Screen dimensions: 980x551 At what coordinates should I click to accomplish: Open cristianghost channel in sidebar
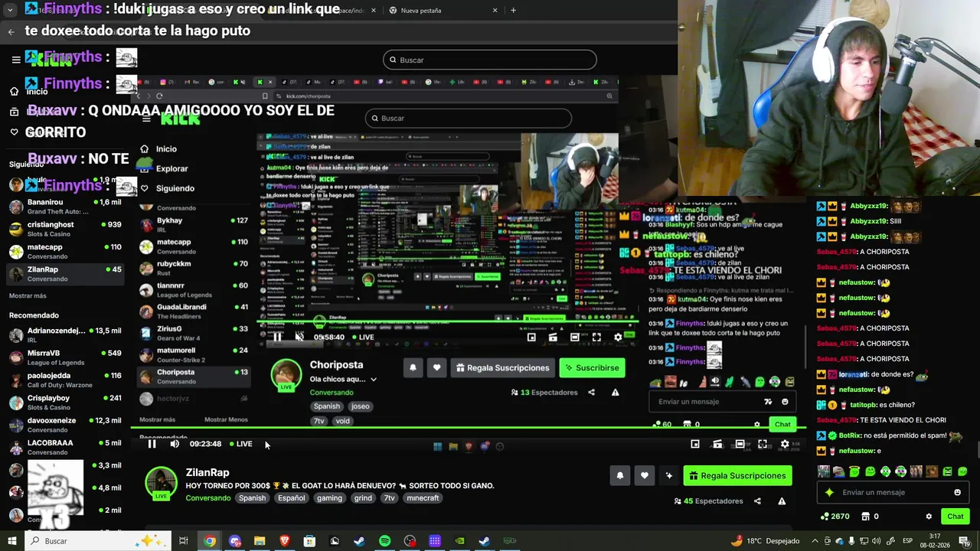(x=64, y=229)
